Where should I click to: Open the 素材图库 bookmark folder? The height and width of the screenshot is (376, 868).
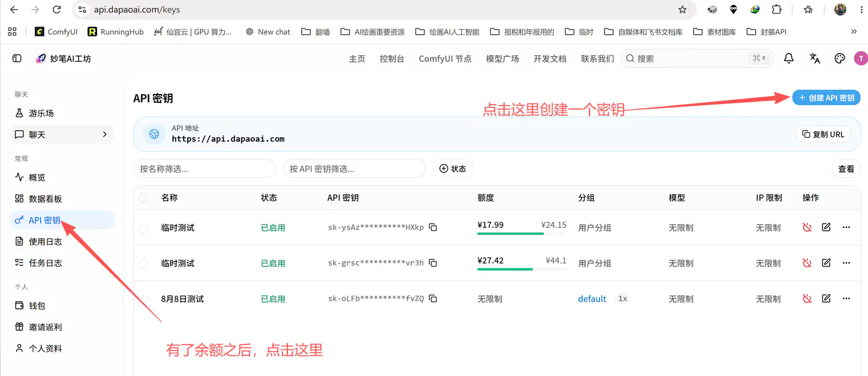pyautogui.click(x=714, y=31)
